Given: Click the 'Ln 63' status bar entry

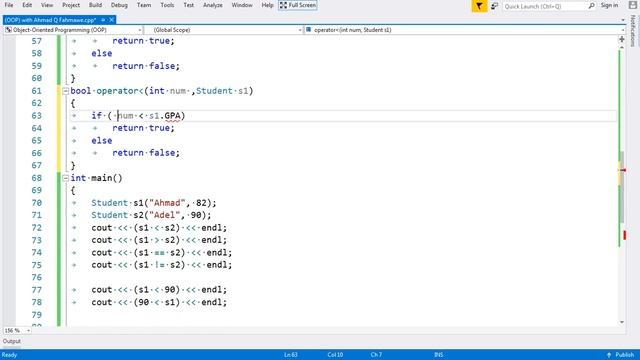Looking at the screenshot, I should [291, 355].
